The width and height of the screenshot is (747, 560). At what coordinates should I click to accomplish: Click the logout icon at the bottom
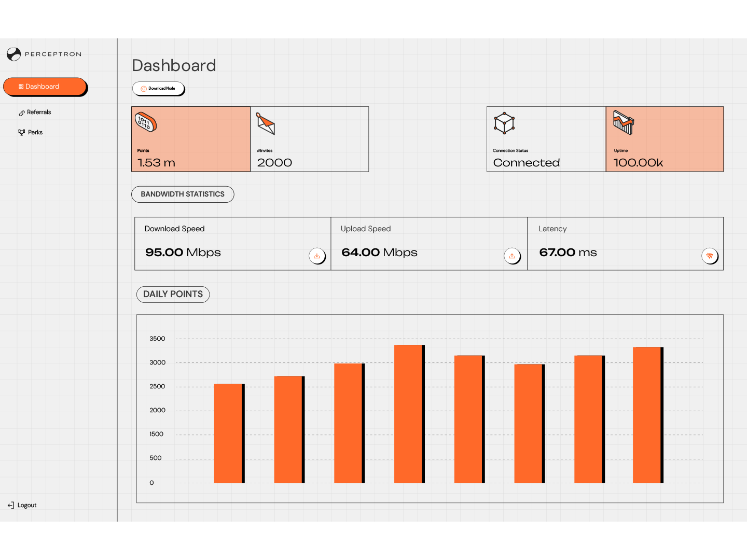[10, 505]
